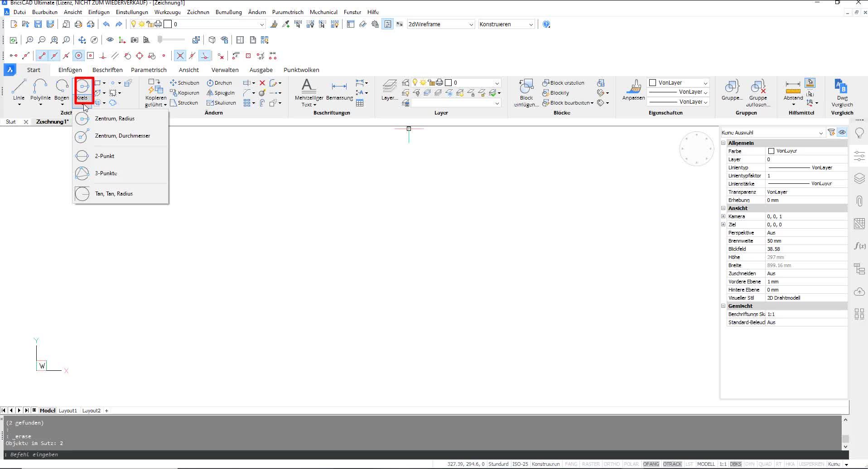Image resolution: width=868 pixels, height=469 pixels.
Task: Toggle OTRACK in status bar
Action: point(672,464)
